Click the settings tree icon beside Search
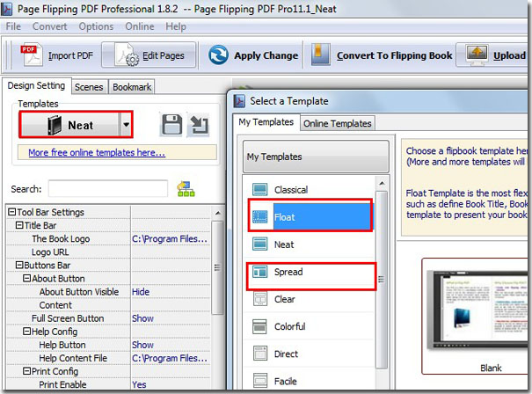Viewport: 532px width, 394px height. tap(186, 189)
